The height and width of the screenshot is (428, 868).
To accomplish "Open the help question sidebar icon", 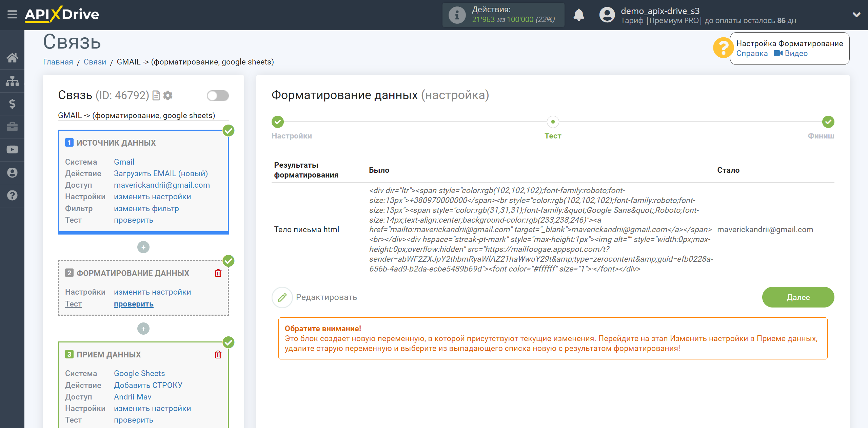I will pyautogui.click(x=12, y=196).
